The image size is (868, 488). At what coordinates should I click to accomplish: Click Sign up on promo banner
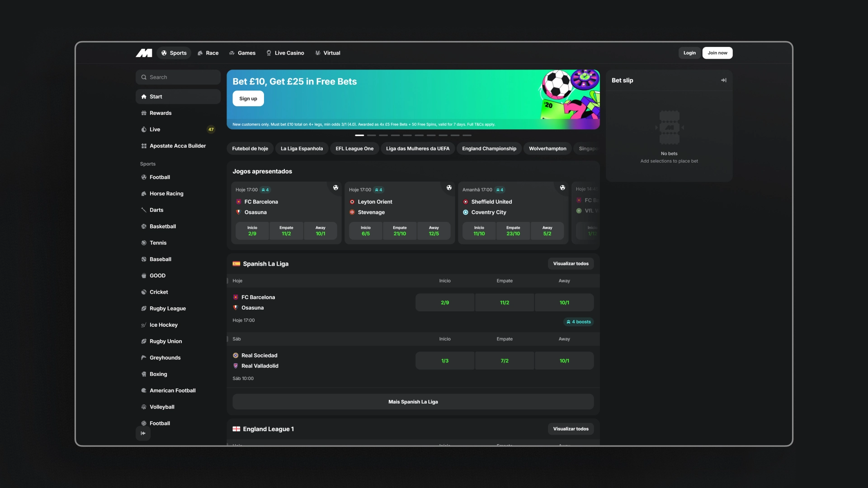click(248, 99)
